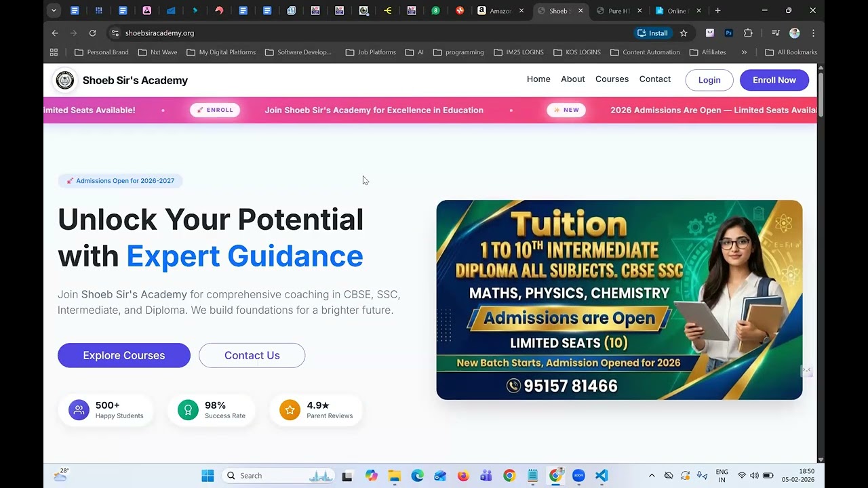Click the weather widget showing 28°

61,475
